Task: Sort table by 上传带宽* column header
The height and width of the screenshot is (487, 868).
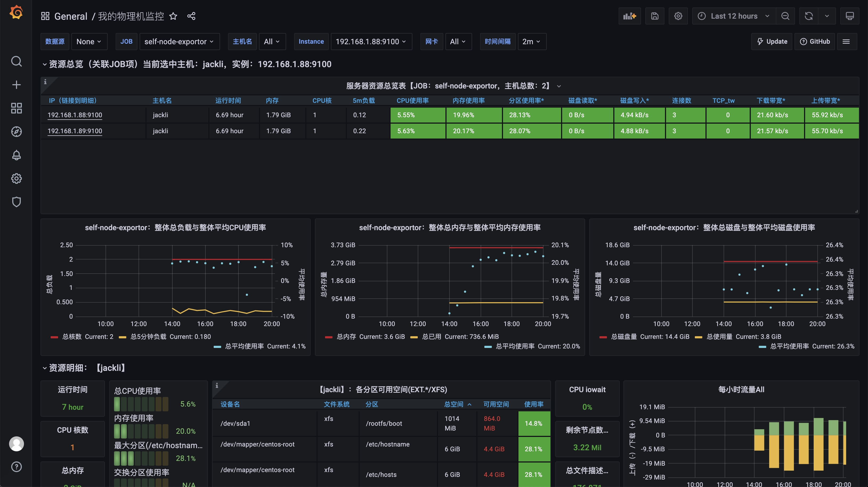Action: [826, 100]
